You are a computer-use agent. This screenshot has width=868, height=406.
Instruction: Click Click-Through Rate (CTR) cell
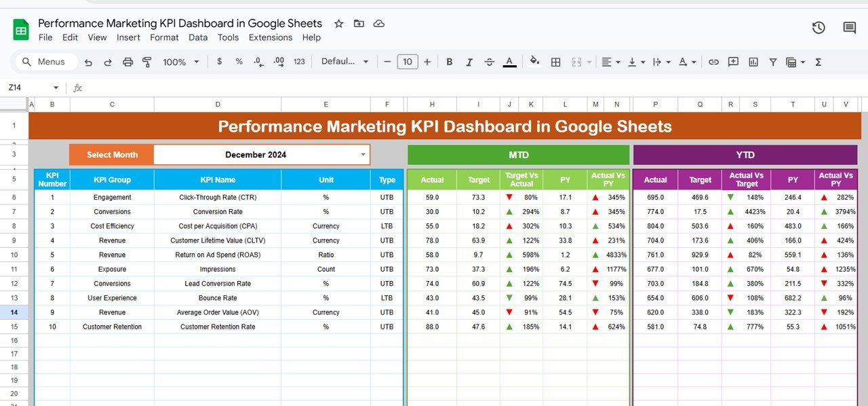tap(218, 198)
